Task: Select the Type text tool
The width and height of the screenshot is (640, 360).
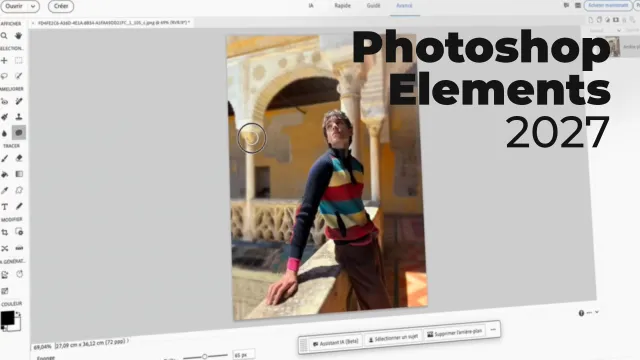Action: [x=4, y=207]
